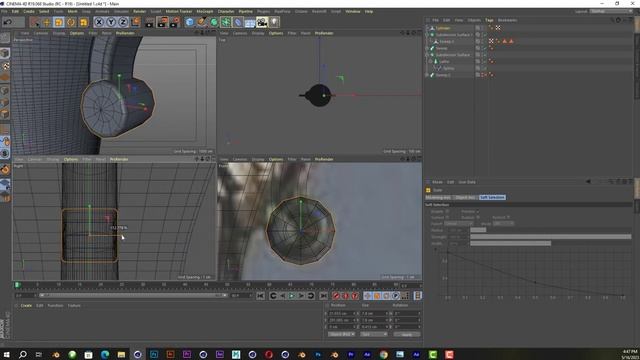
Task: Add a Subdivision Surface generator icon
Action: [x=214, y=22]
